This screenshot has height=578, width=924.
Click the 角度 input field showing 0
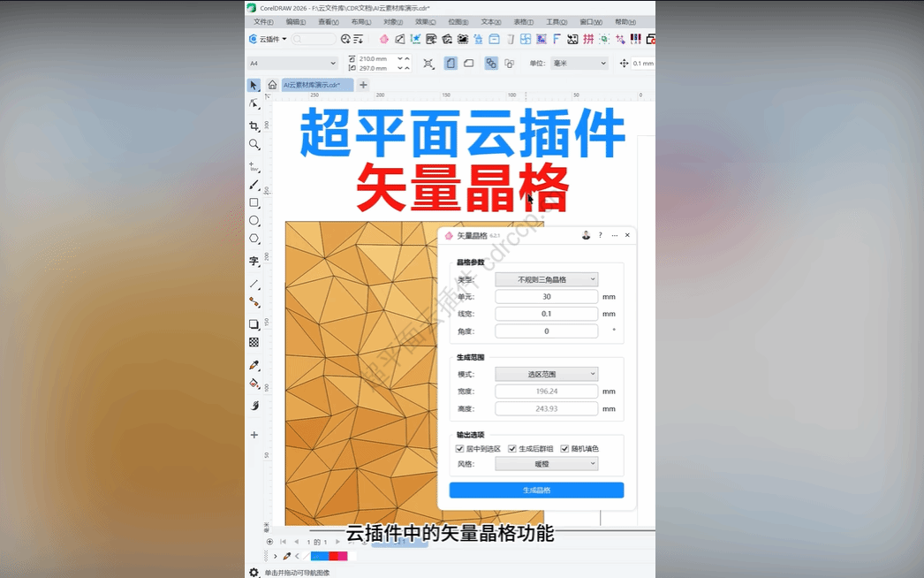(x=546, y=331)
